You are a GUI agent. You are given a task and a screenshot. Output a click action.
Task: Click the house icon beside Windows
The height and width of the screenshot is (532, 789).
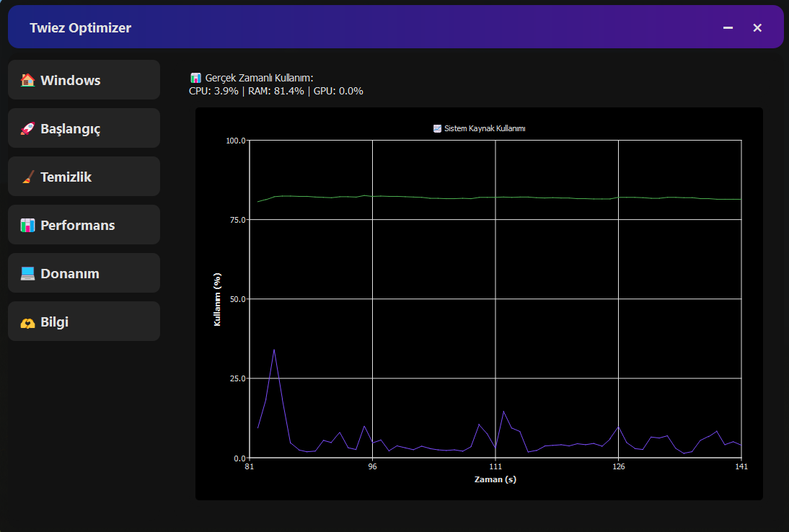point(27,80)
